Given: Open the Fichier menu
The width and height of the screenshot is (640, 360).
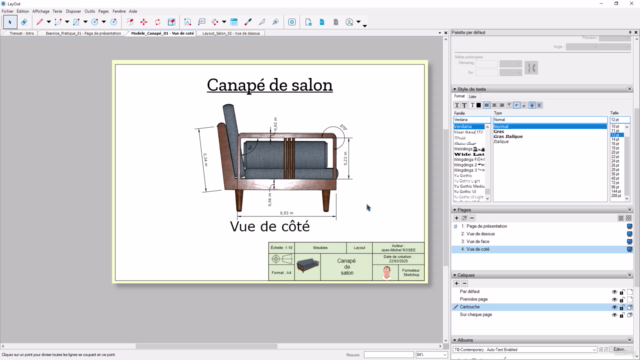Looking at the screenshot, I should click(8, 11).
